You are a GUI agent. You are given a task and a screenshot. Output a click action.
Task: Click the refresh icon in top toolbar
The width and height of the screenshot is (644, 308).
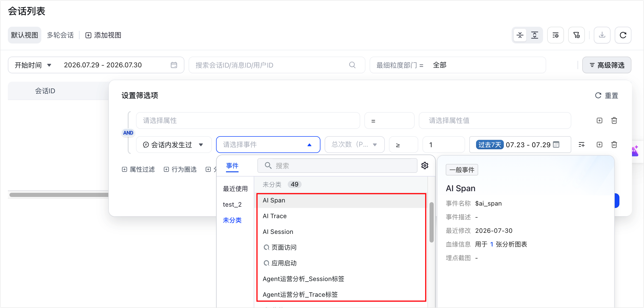click(623, 35)
